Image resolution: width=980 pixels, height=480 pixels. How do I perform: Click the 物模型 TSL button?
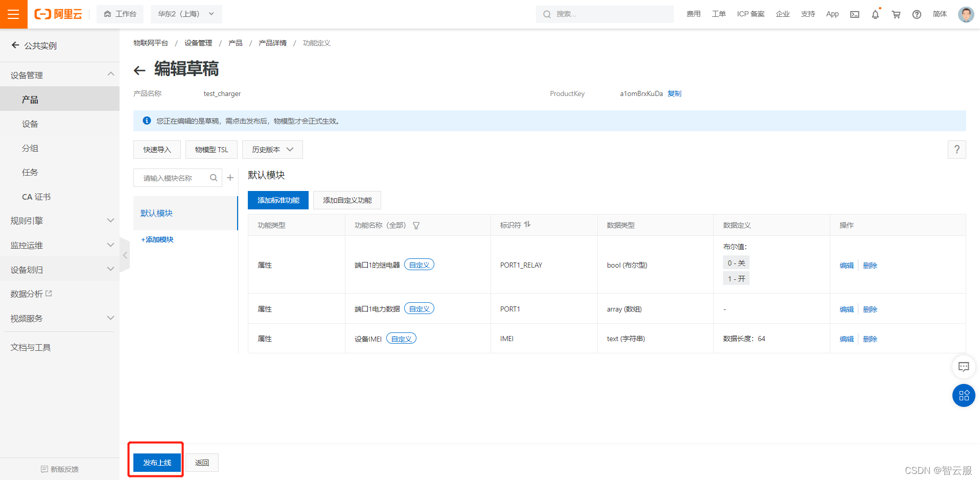212,150
